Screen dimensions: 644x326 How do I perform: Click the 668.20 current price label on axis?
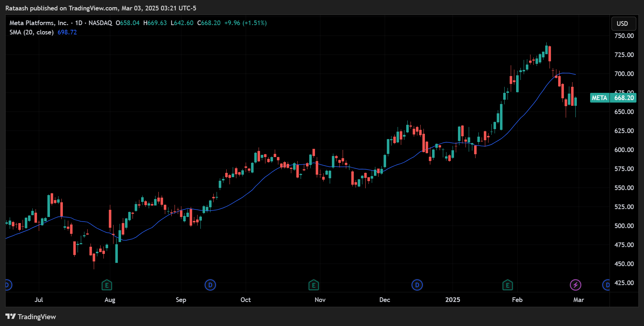click(624, 98)
